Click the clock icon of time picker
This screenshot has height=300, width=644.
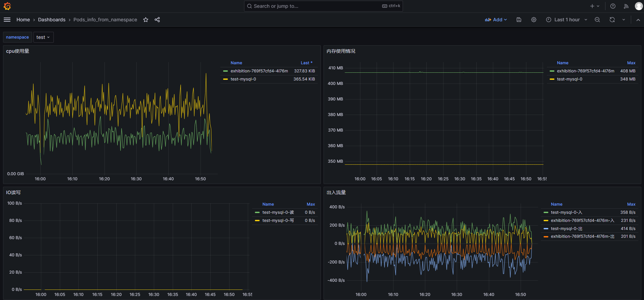[549, 20]
